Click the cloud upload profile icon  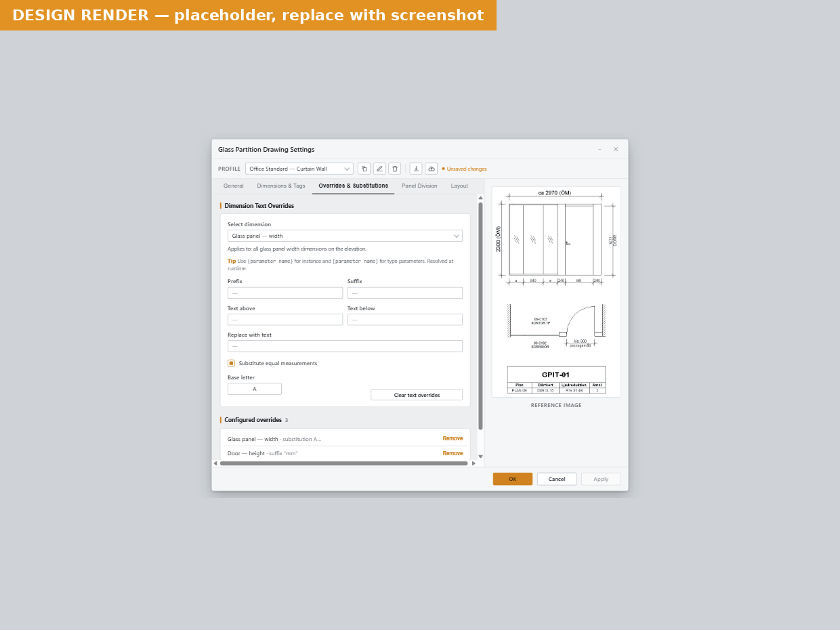(x=432, y=169)
